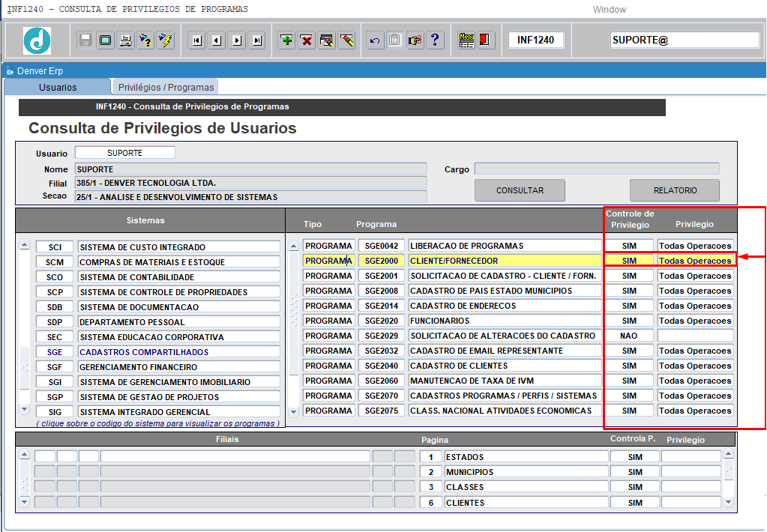
Task: Click the pointing hand with scissors icon
Action: point(415,40)
